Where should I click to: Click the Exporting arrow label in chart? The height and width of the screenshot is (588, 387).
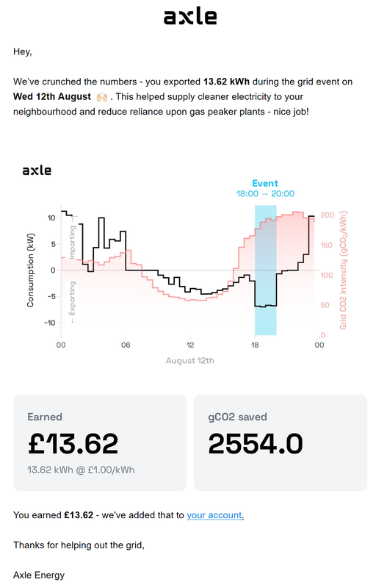(x=72, y=302)
